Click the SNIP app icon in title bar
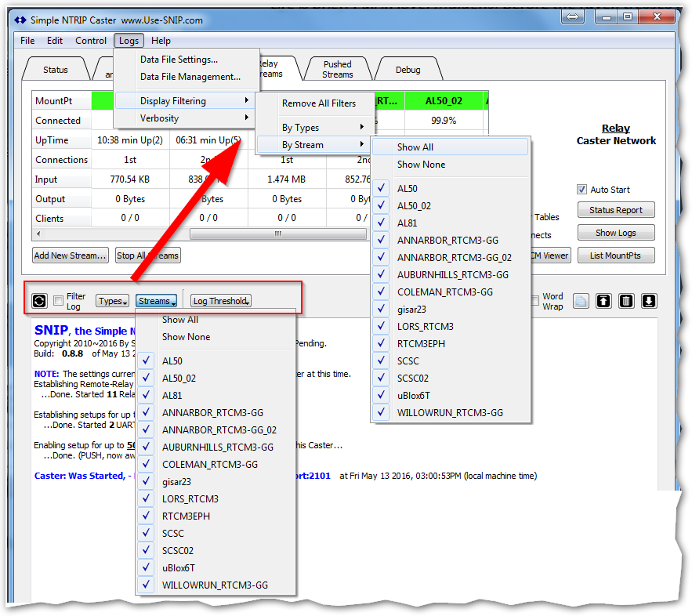The width and height of the screenshot is (692, 616). (20, 19)
